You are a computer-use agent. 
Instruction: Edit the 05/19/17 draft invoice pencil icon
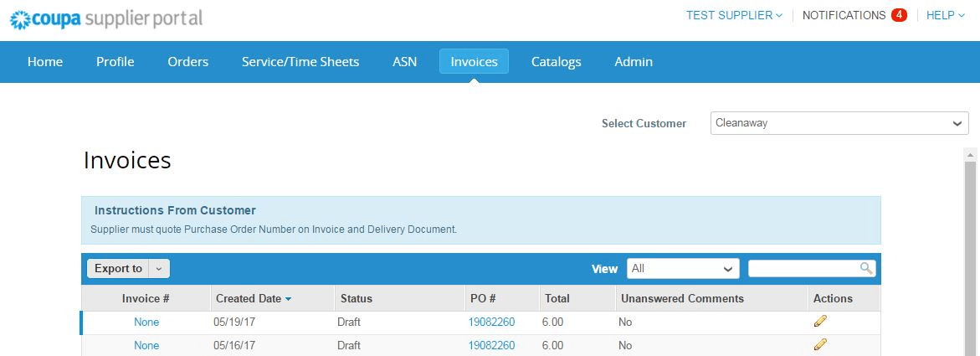coord(820,322)
